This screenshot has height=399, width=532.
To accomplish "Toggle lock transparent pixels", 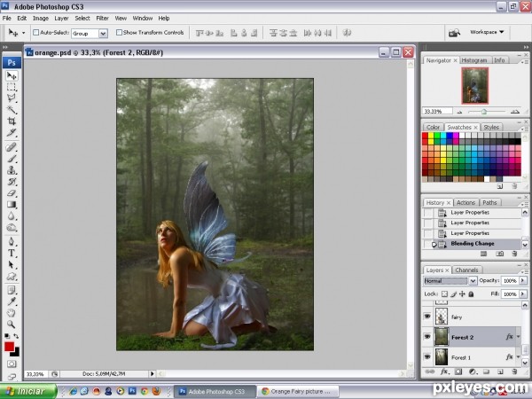I will tap(444, 294).
